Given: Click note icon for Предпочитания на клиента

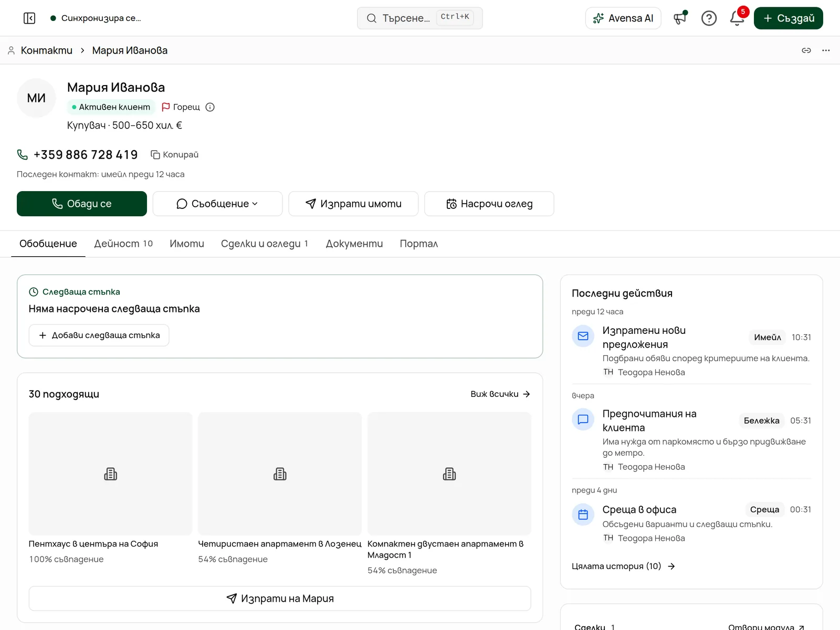Looking at the screenshot, I should coord(583,419).
